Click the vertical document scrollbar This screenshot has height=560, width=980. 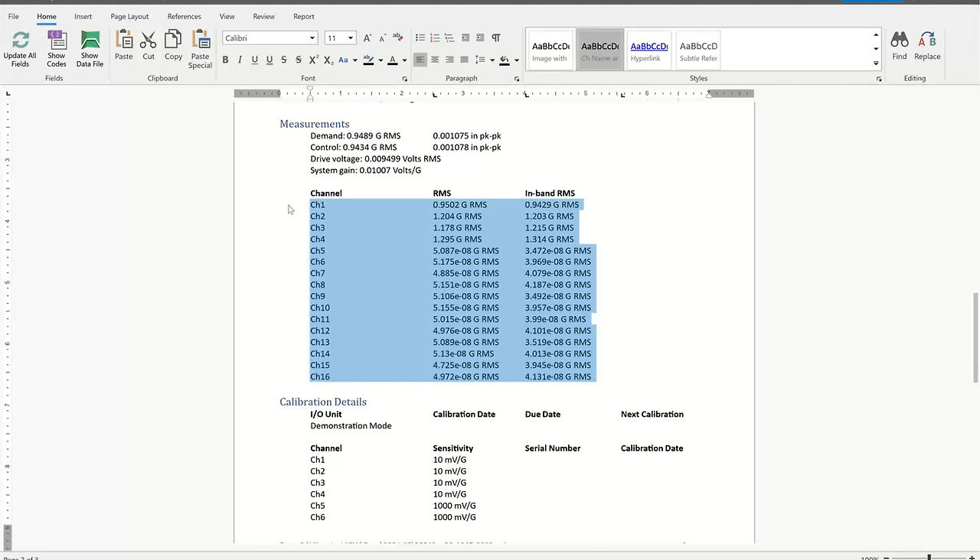click(975, 337)
